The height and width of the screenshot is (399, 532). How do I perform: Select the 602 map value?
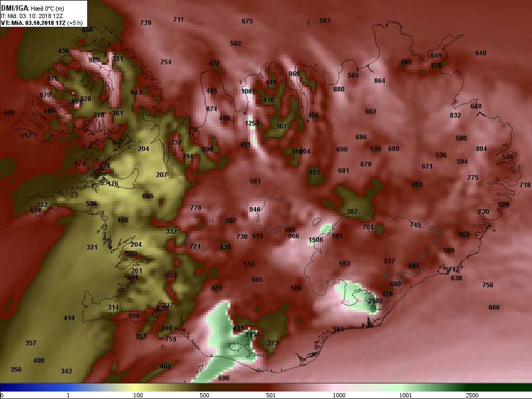point(370,112)
